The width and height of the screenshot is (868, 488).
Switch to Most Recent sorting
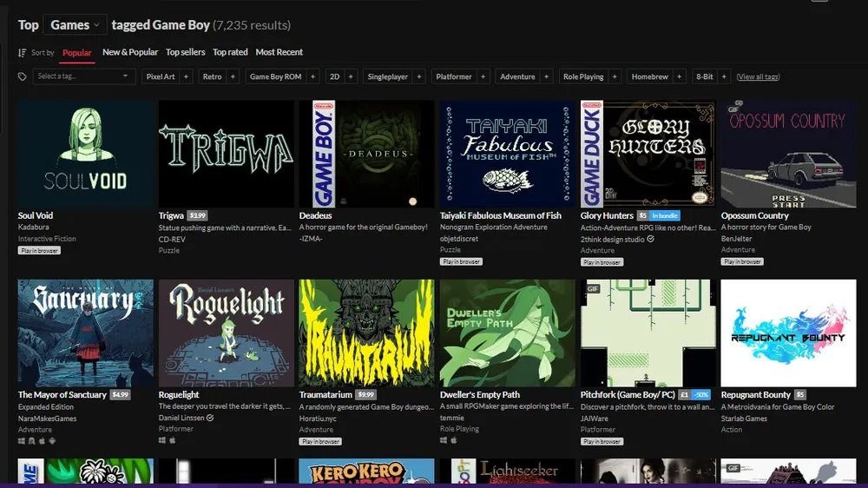[279, 52]
